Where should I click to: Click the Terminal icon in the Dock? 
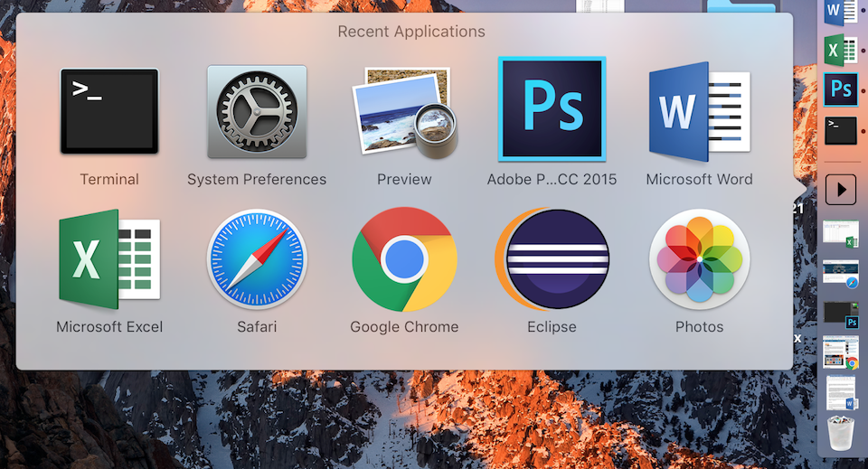tap(841, 131)
